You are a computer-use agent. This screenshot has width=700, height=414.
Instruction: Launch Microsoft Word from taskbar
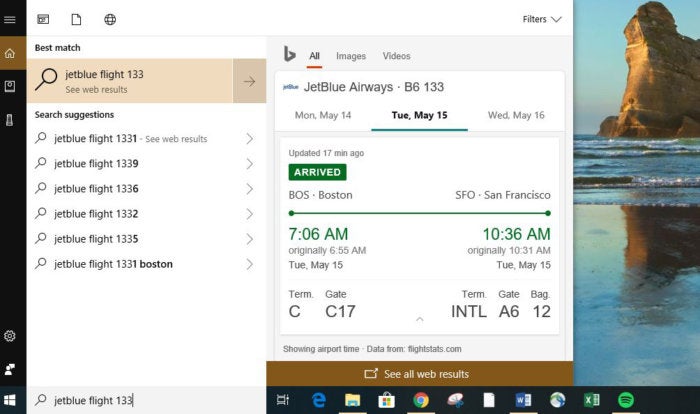point(523,400)
